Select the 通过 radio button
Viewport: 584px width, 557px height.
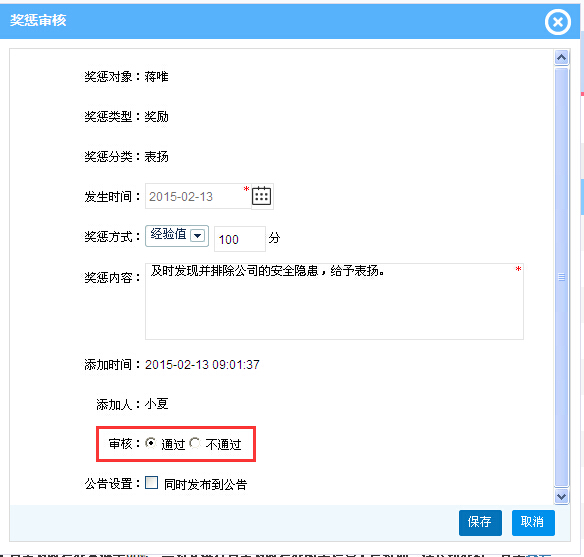(x=150, y=443)
